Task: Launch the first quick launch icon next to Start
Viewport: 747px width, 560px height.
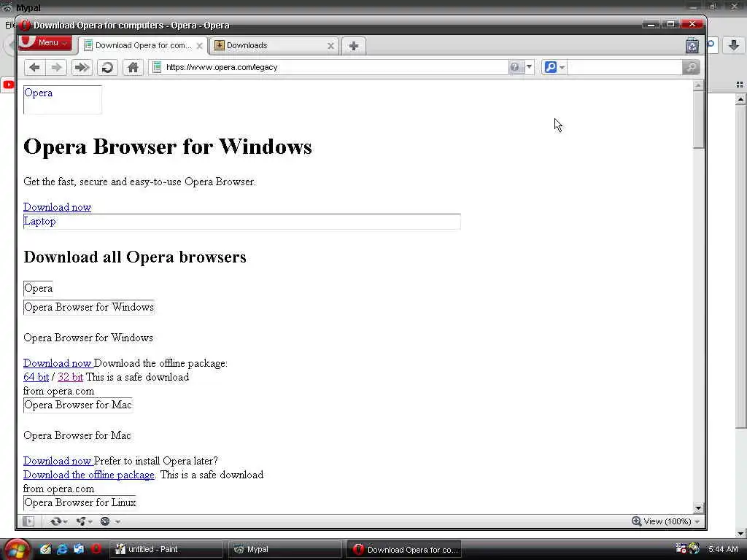Action: (x=45, y=549)
